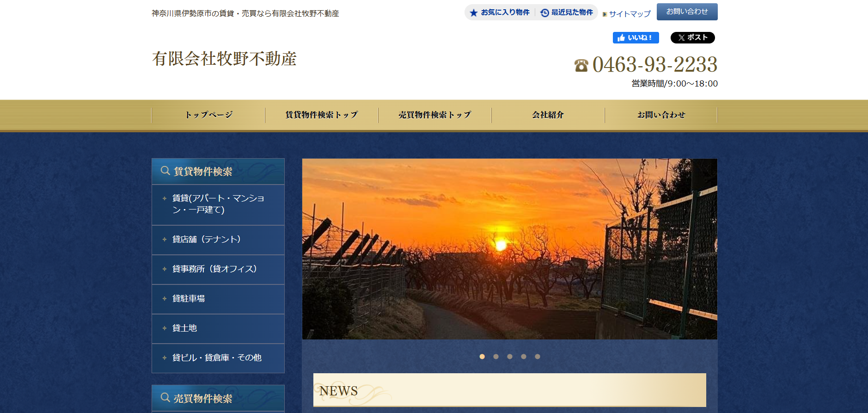Open お問い合わせ in gold navigation bar

(661, 115)
